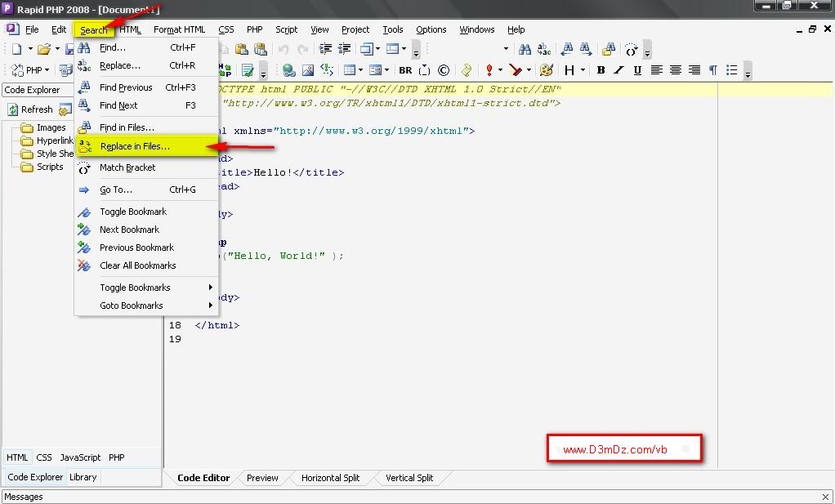Click the Find binoculars toolbar icon
835x504 pixels.
[525, 50]
